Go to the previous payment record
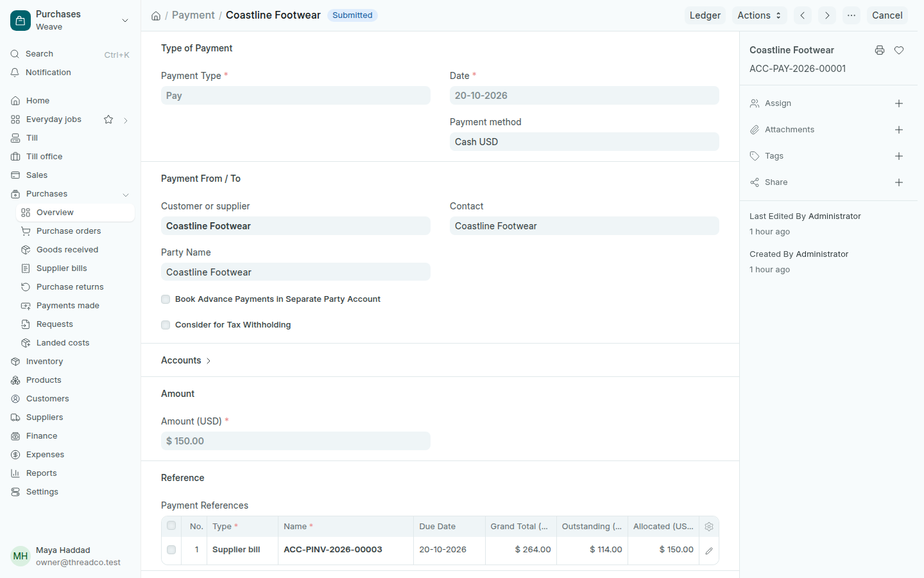Viewport: 924px width, 578px height. point(803,15)
